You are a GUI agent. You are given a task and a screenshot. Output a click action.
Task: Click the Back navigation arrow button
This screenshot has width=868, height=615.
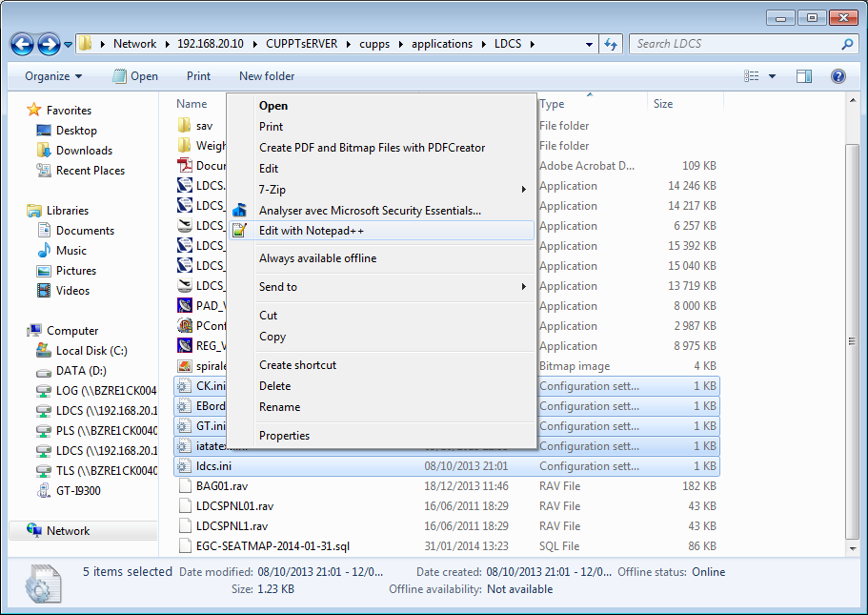pos(23,44)
